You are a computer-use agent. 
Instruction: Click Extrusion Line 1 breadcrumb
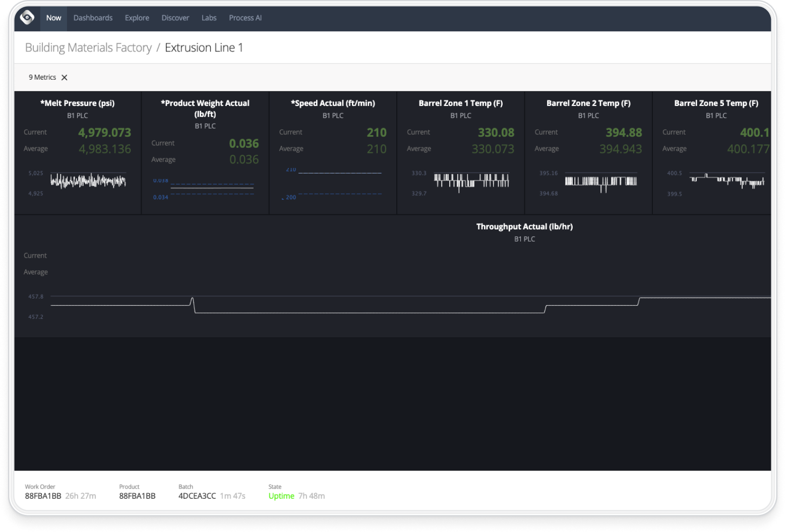(x=204, y=47)
